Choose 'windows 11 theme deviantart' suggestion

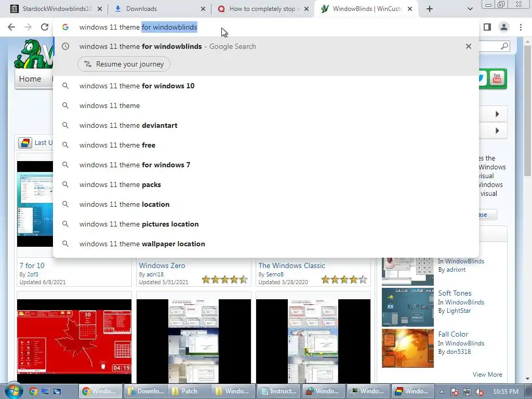[266, 125]
